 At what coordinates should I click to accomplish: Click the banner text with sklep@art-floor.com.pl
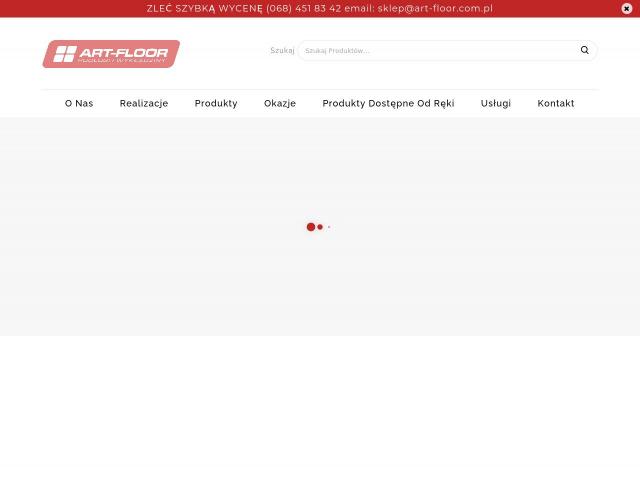[x=320, y=9]
